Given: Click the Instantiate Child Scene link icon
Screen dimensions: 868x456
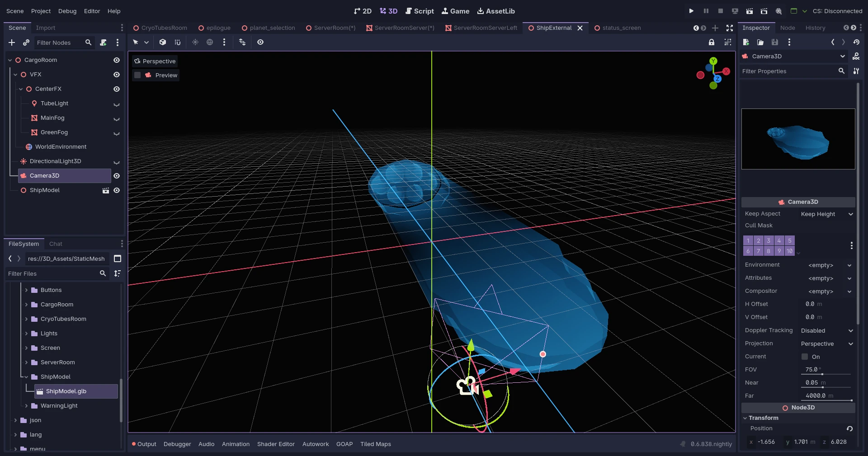Looking at the screenshot, I should [26, 42].
